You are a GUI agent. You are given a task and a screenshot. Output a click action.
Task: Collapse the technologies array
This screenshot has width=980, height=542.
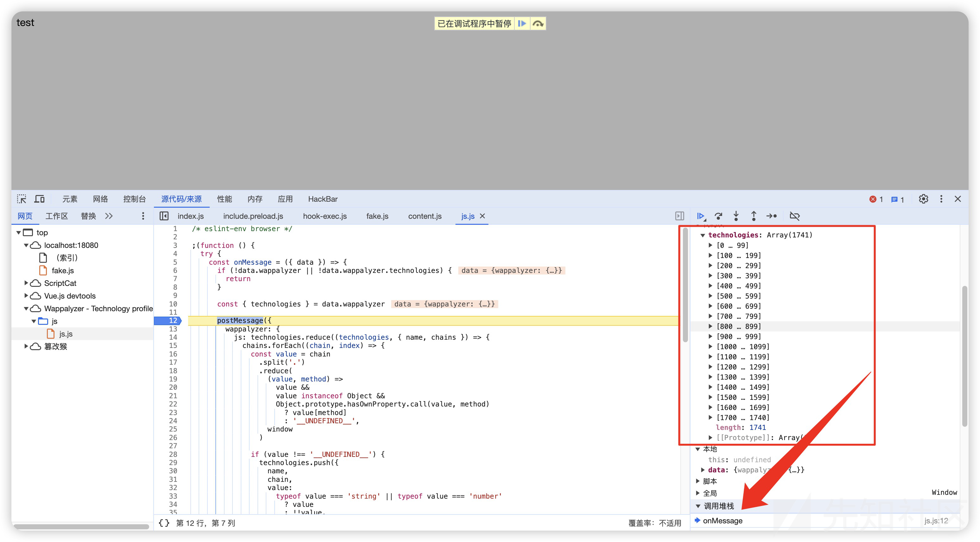[703, 235]
